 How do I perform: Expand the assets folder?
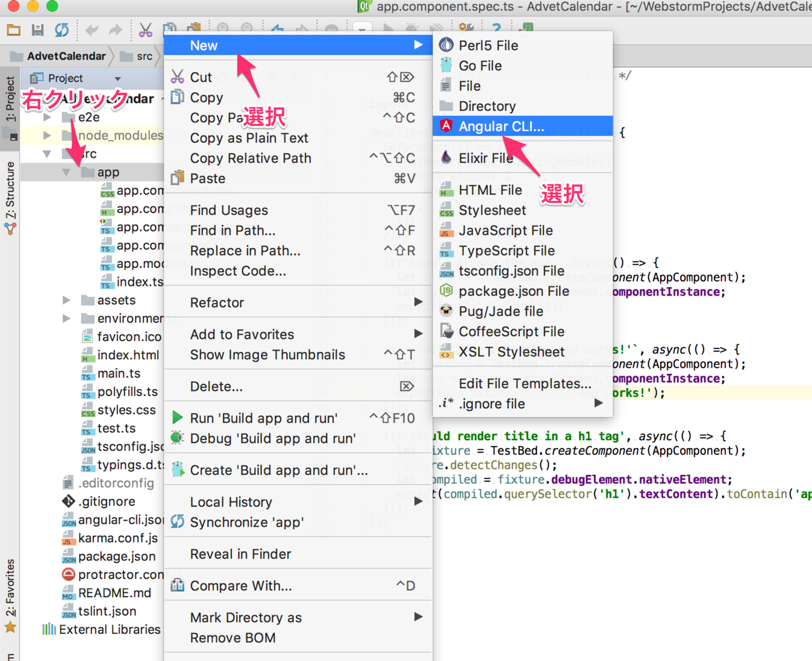[66, 300]
